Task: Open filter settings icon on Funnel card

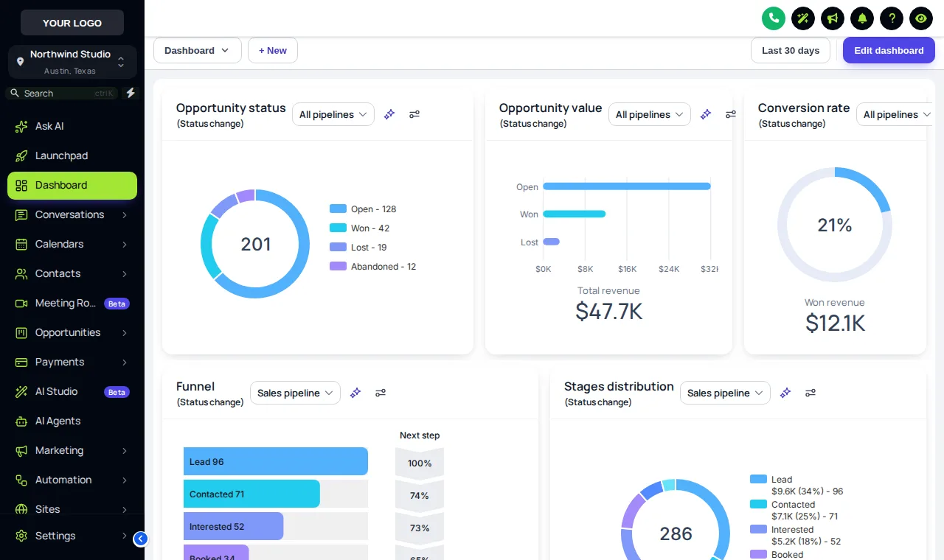Action: coord(381,393)
